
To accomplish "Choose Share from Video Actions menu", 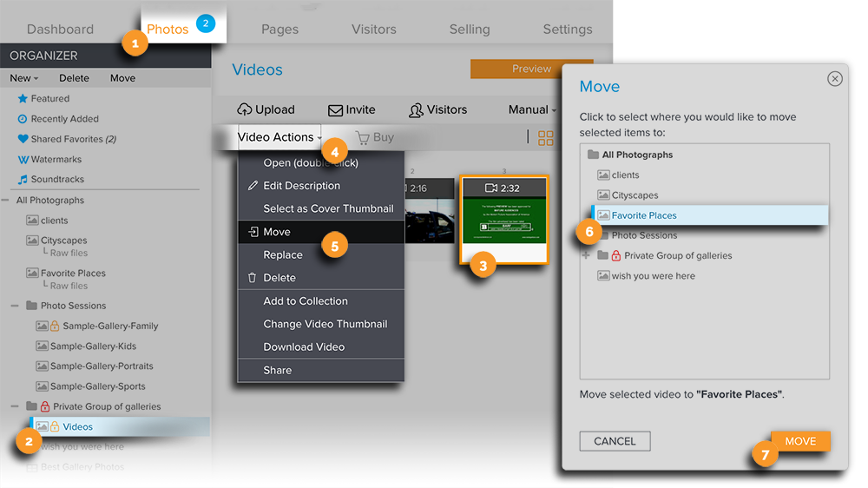I will pyautogui.click(x=321, y=371).
